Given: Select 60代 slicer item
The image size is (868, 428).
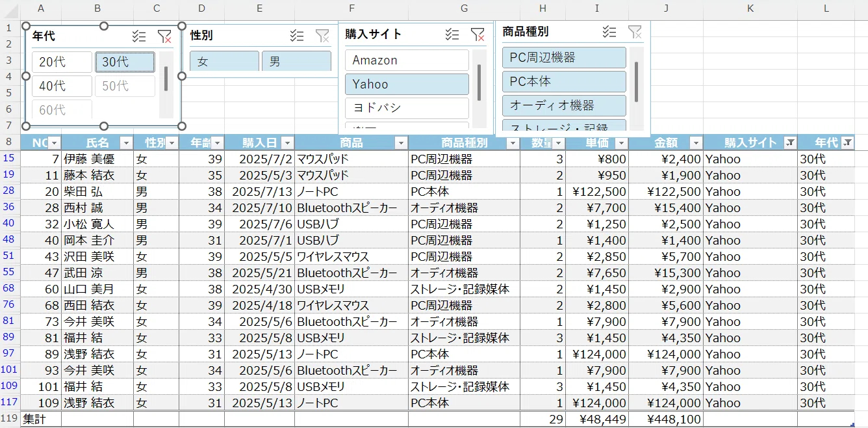Looking at the screenshot, I should (62, 110).
